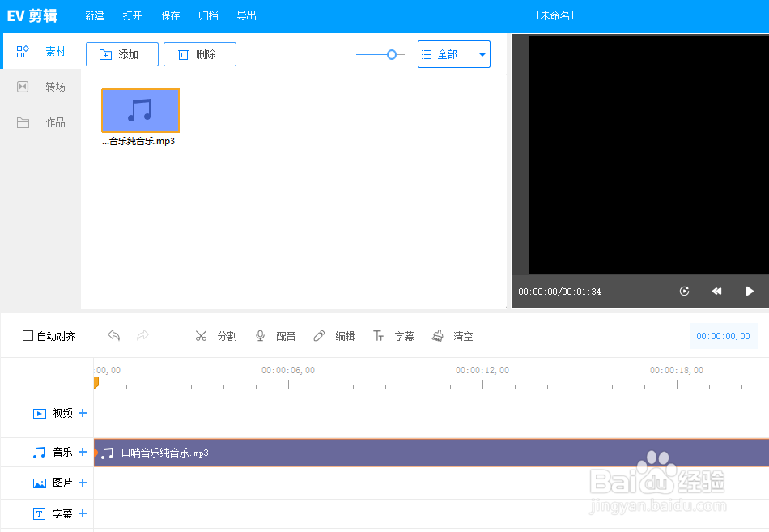Click the 视频 track icon

[x=39, y=414]
